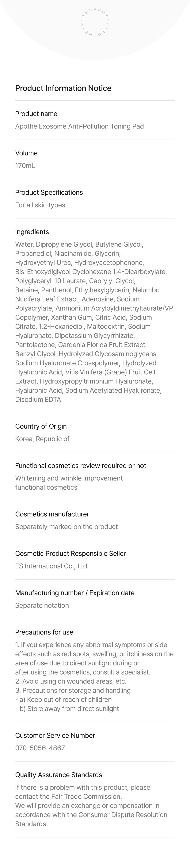Select the Apothe Exosome Anti-Pollution Toning Pad text
This screenshot has height=868, width=190.
click(x=79, y=126)
